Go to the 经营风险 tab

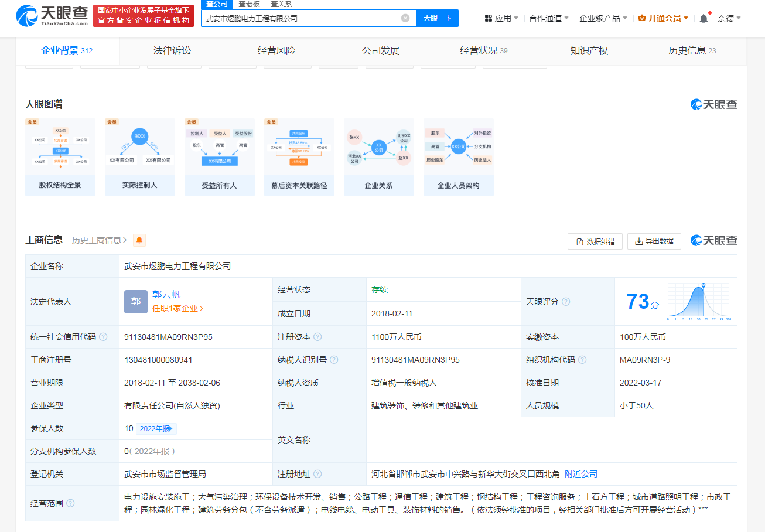tap(276, 51)
